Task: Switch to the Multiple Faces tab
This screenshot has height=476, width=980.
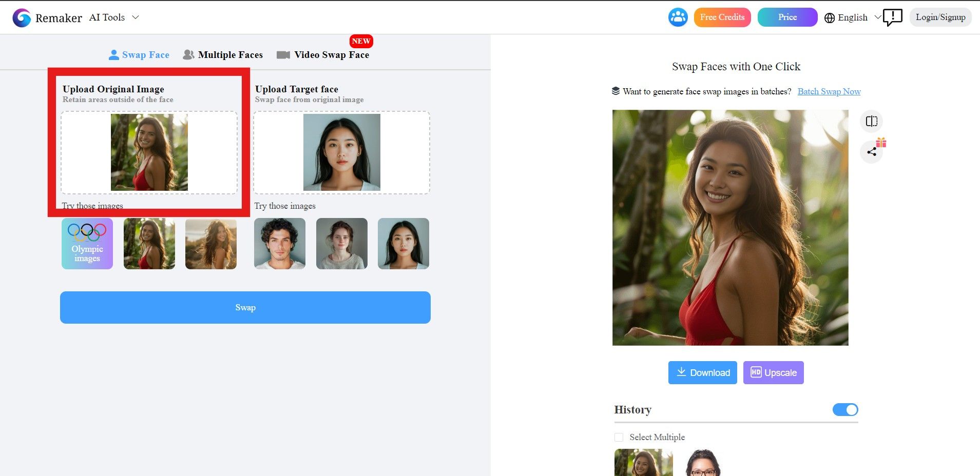Action: 223,55
